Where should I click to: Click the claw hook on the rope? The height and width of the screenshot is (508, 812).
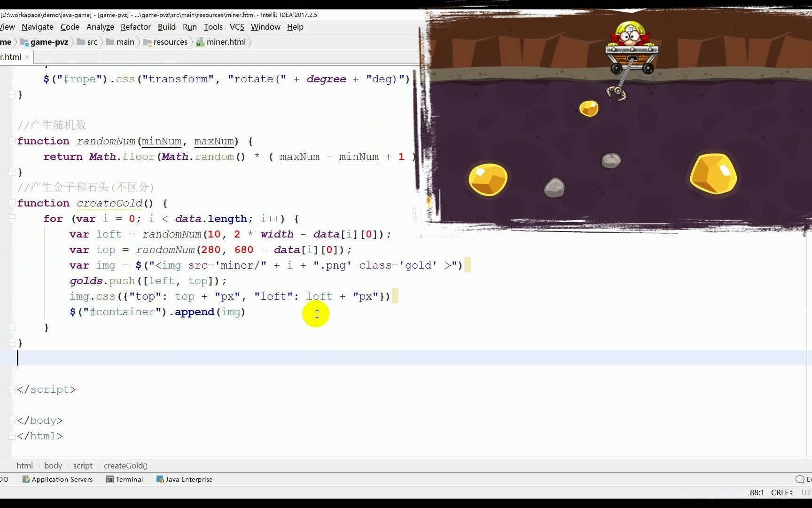[x=617, y=93]
